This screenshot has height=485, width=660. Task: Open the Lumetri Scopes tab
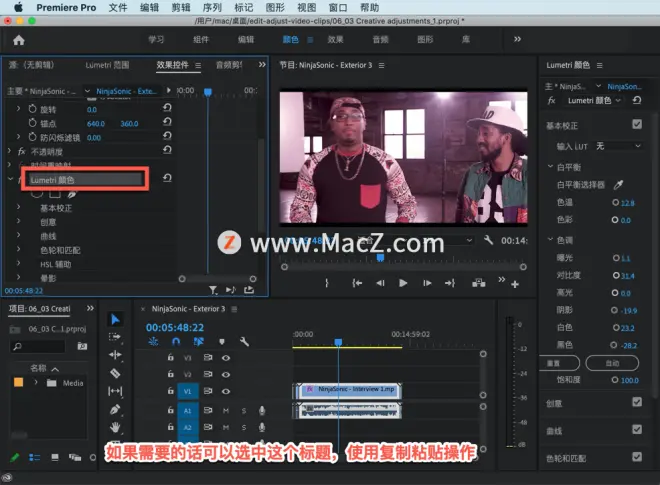107,65
